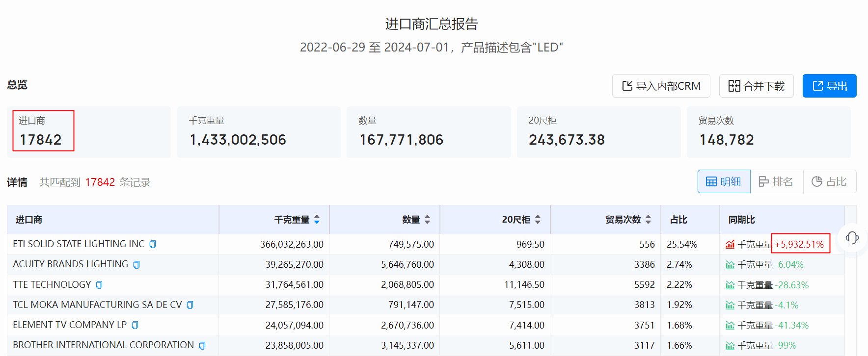
Task: Copy the ELEMENT TV COMPANY LP name
Action: 135,325
